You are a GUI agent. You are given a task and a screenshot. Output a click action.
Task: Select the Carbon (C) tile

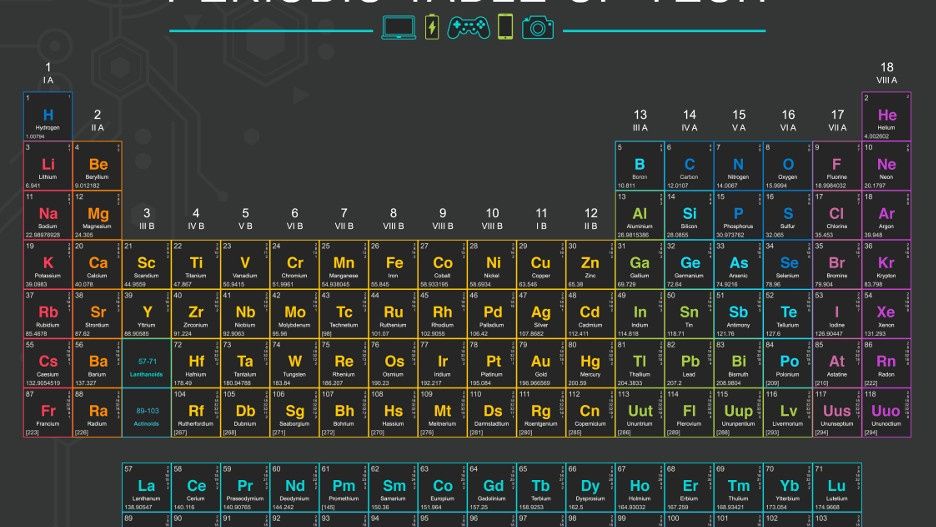(x=689, y=166)
